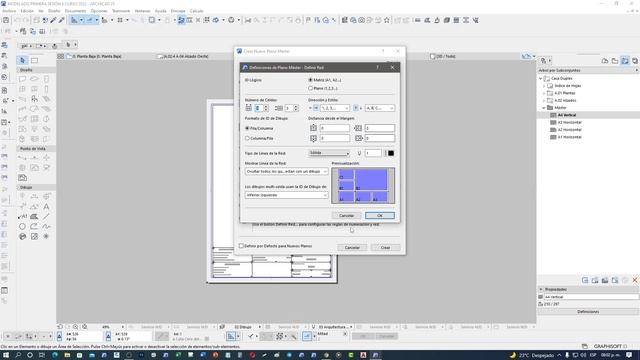Select the Marquee tool in the toolbox
Viewport: 640px width, 360px height.
click(35, 60)
